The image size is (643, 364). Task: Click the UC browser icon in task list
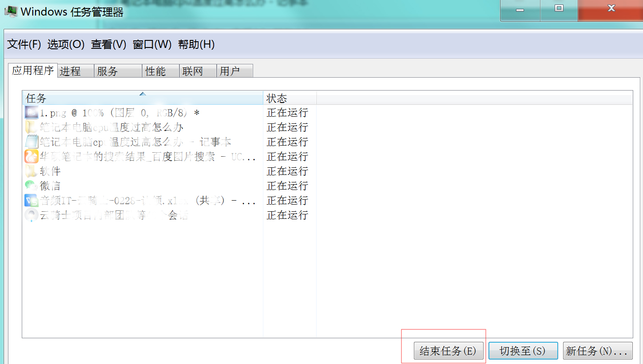click(x=32, y=156)
